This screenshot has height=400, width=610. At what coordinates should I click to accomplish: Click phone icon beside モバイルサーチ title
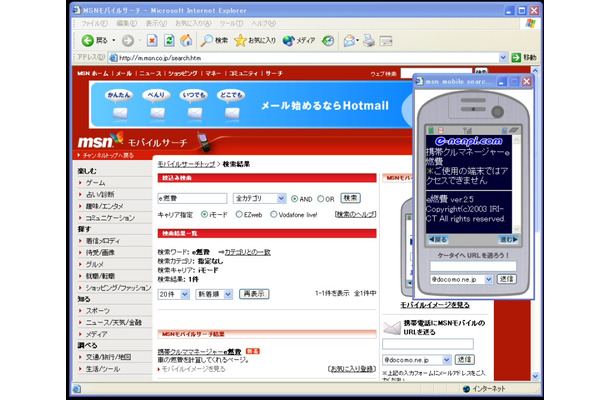click(x=204, y=142)
